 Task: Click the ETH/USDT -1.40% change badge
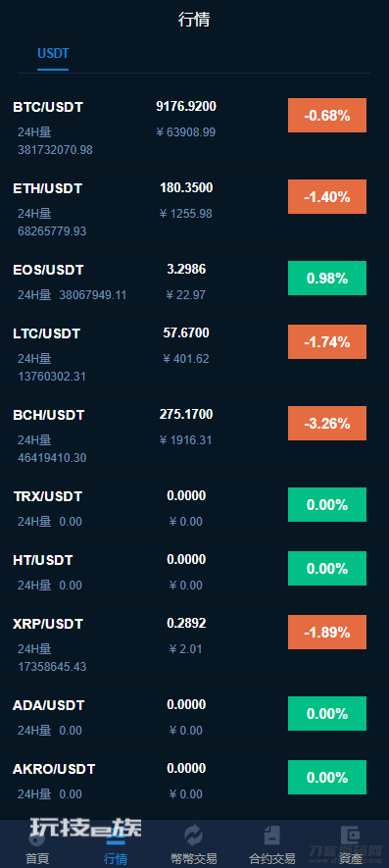click(x=327, y=196)
